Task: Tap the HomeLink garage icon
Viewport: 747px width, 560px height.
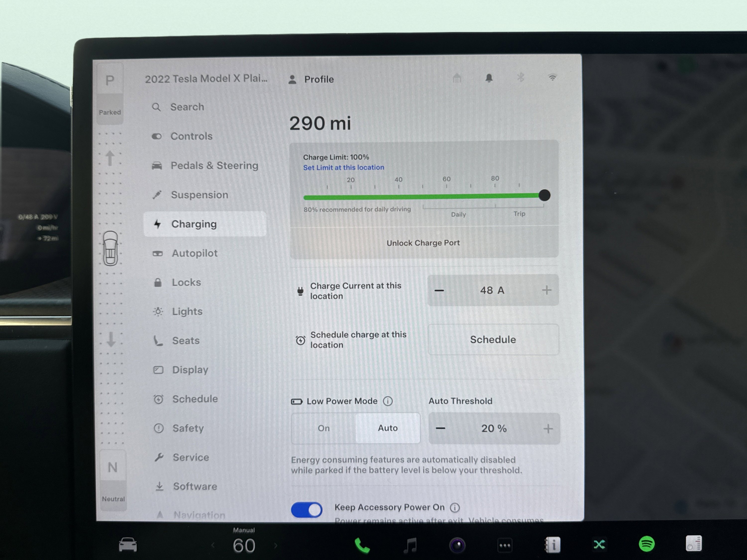Action: [x=457, y=78]
